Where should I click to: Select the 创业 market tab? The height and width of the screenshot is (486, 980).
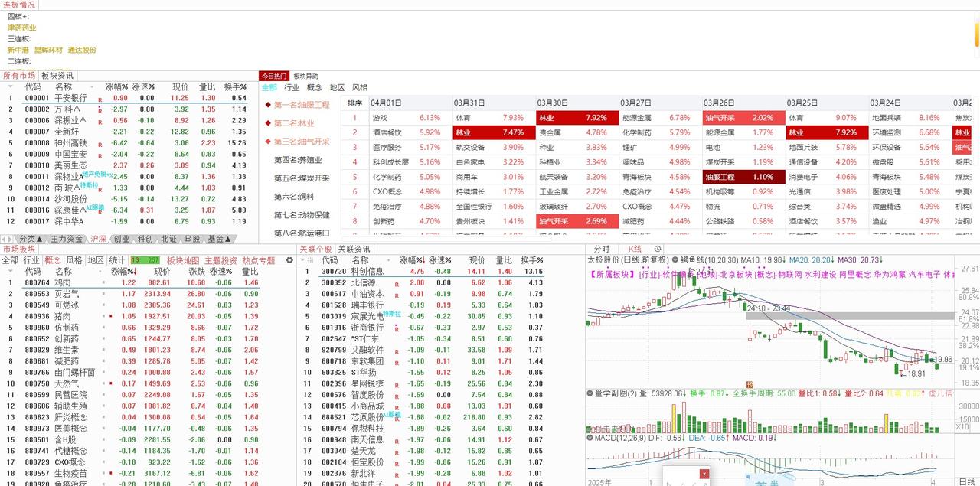point(121,239)
